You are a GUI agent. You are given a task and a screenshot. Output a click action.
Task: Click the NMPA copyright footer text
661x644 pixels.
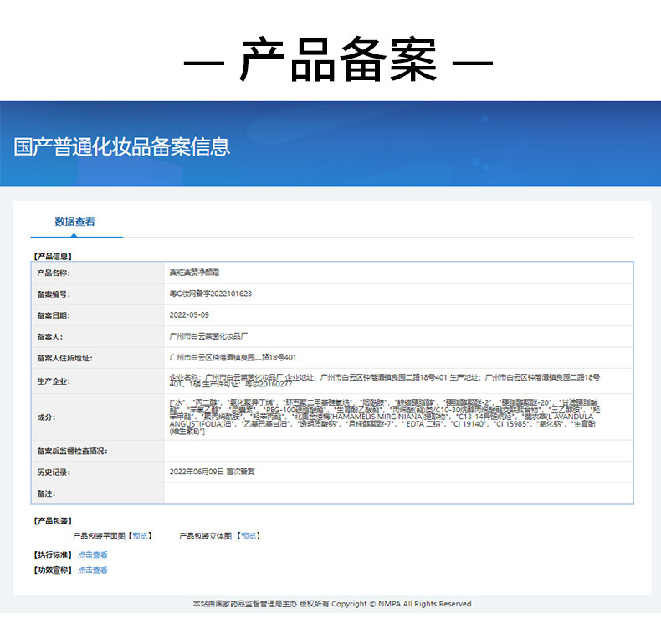click(332, 604)
